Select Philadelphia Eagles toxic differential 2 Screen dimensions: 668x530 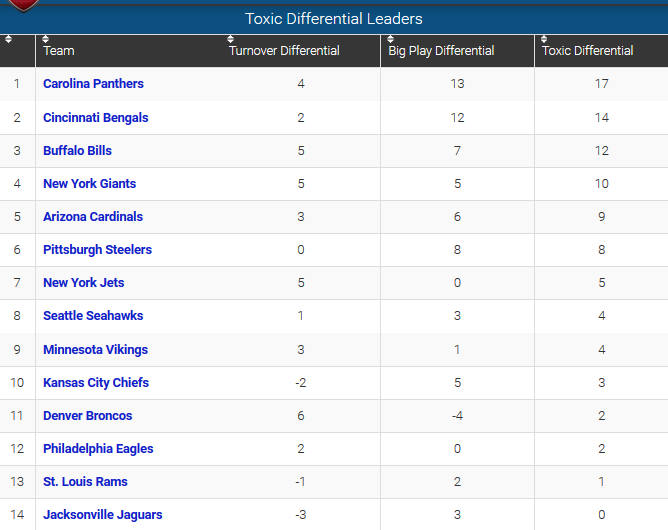[x=602, y=449]
